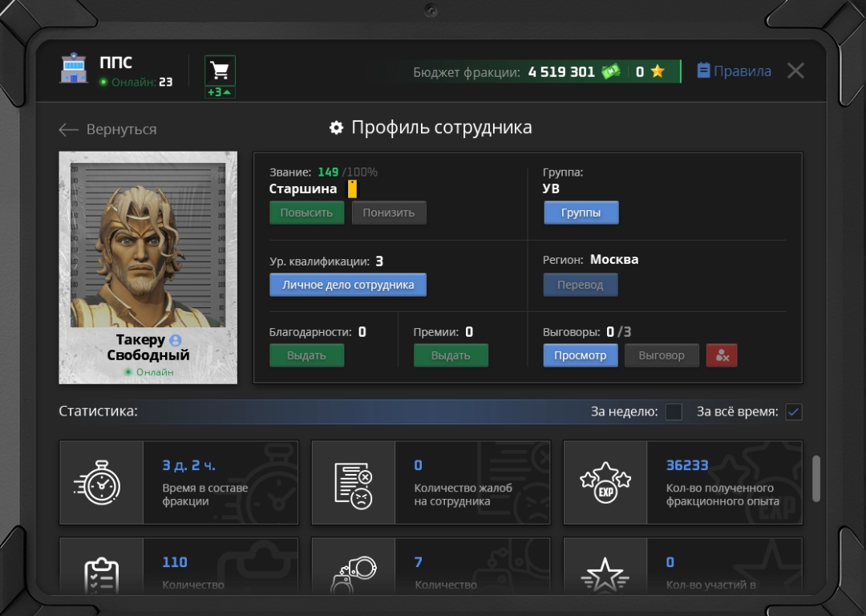Open the Группы groups button
Image resolution: width=866 pixels, height=616 pixels.
[581, 213]
